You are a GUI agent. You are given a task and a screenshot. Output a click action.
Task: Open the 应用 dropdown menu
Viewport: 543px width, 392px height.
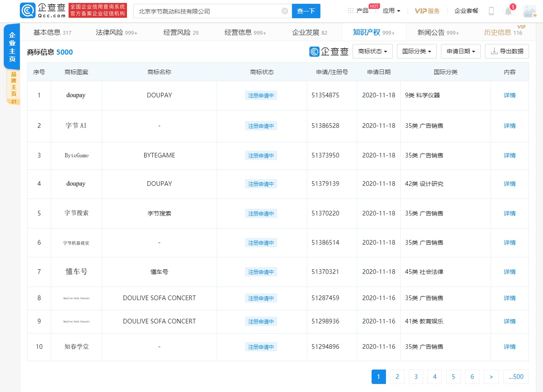tap(391, 11)
